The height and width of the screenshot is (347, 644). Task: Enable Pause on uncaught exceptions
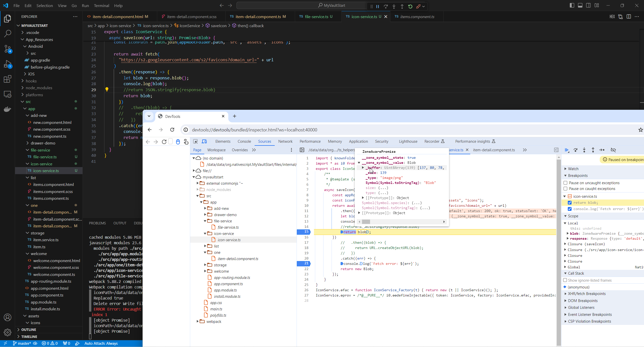click(x=566, y=183)
